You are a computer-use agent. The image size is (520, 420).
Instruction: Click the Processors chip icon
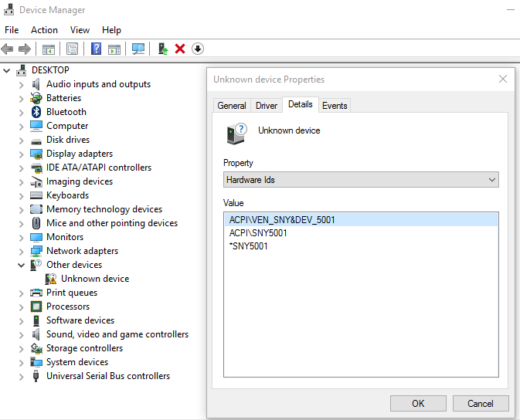coord(36,307)
